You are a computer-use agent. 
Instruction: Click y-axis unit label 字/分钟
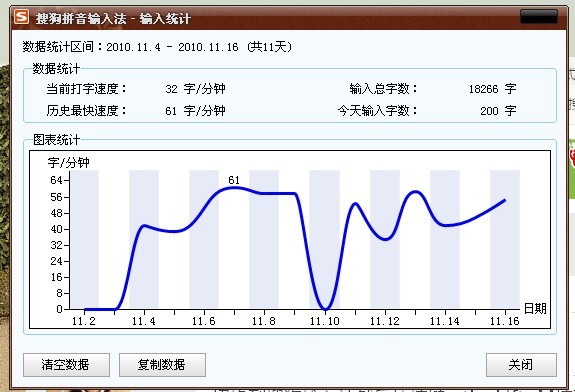69,162
